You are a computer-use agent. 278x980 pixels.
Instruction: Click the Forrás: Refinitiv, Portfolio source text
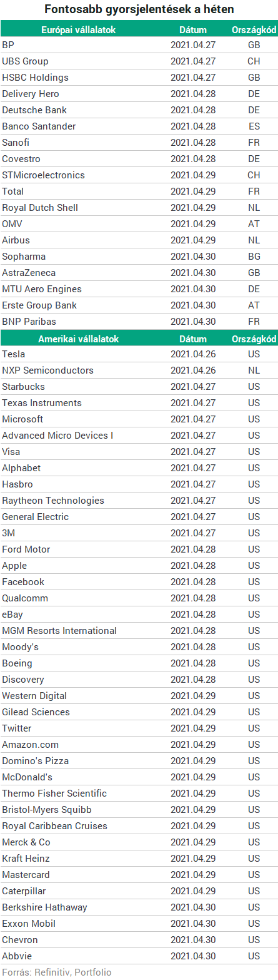coord(57,972)
